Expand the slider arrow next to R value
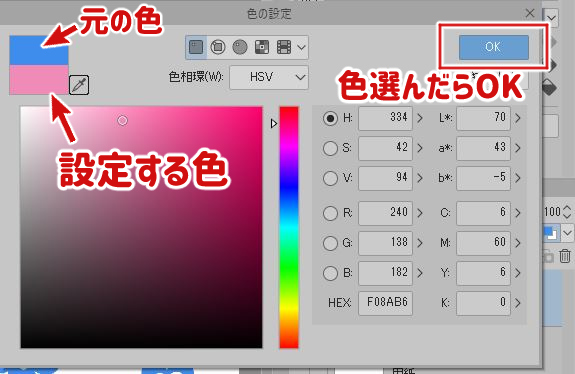 420,213
